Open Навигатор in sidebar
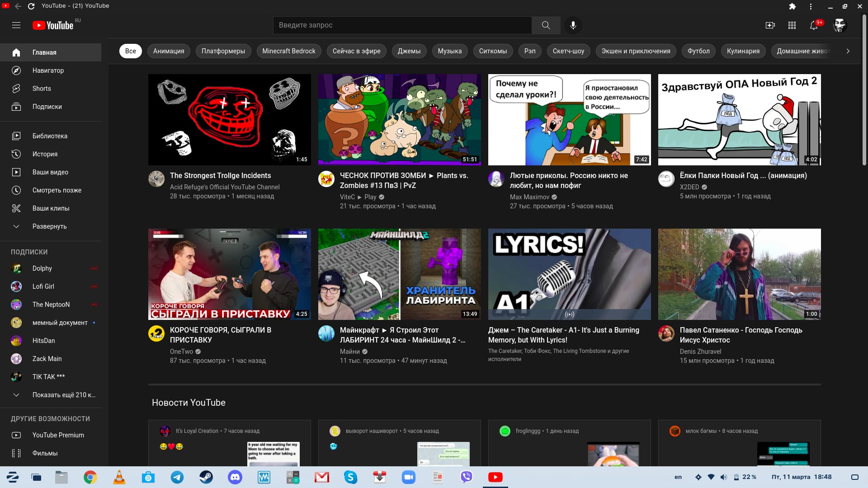This screenshot has width=868, height=488. click(x=51, y=70)
